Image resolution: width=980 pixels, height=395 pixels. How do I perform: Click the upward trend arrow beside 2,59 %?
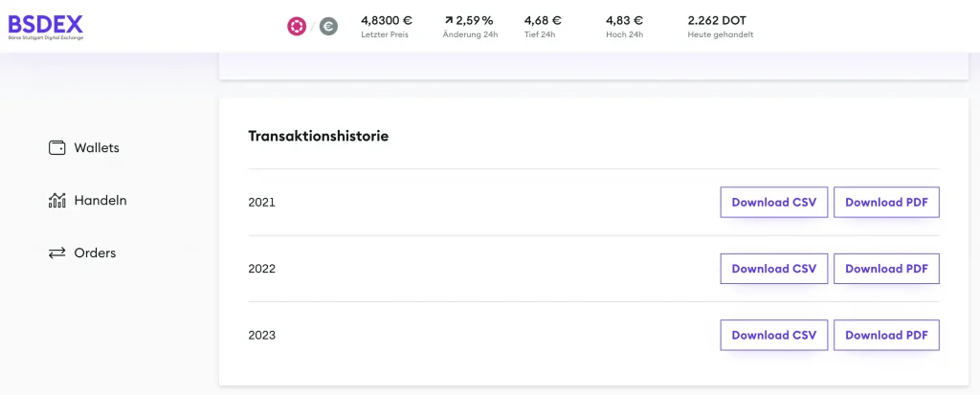(x=448, y=20)
